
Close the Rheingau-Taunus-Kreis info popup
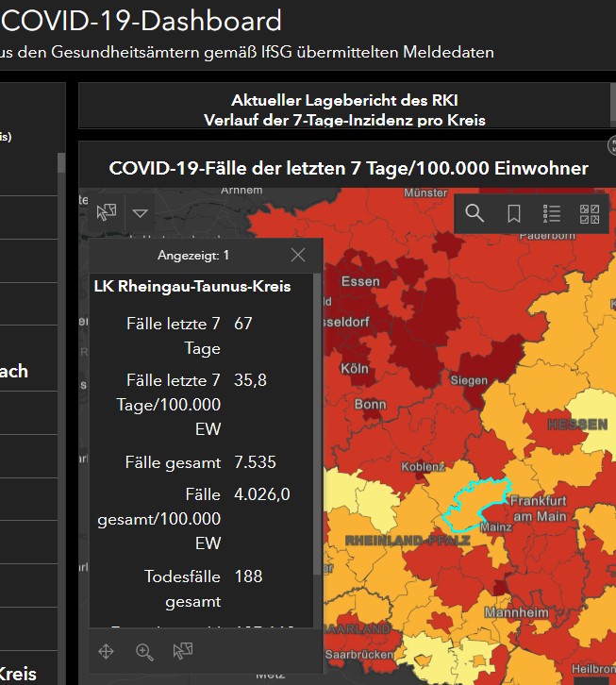(x=298, y=255)
